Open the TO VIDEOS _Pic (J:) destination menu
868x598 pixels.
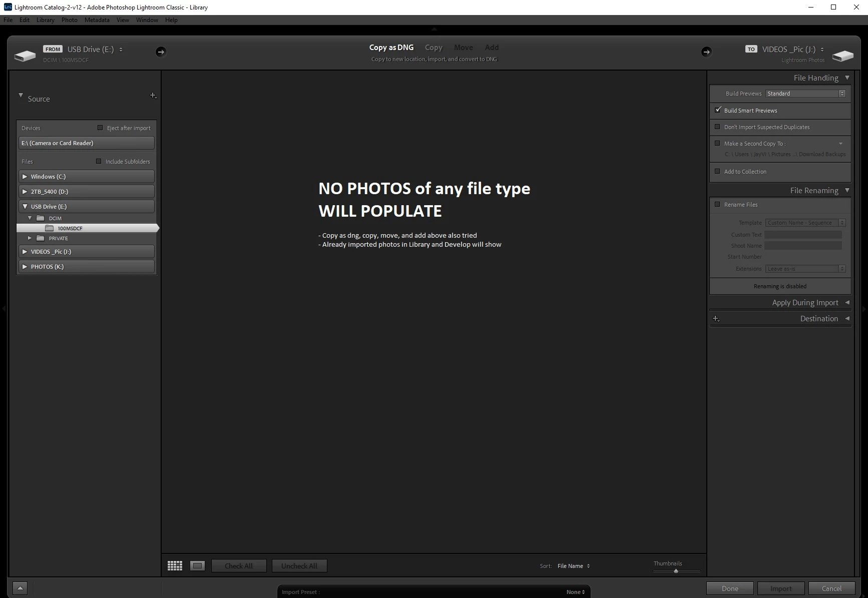pyautogui.click(x=793, y=49)
